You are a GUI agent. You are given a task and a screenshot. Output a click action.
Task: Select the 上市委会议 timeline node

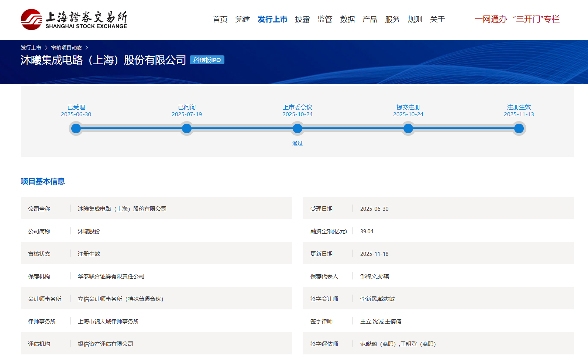tap(298, 128)
